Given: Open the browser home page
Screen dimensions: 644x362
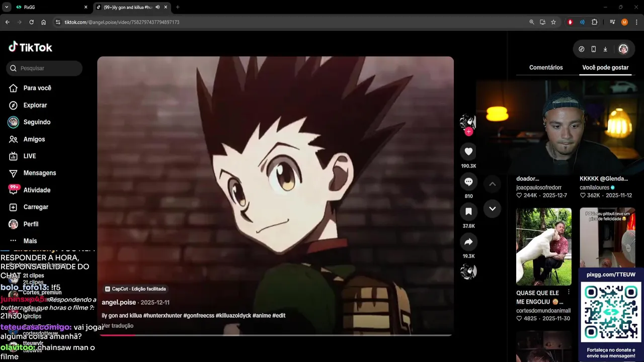Looking at the screenshot, I should pos(44,22).
